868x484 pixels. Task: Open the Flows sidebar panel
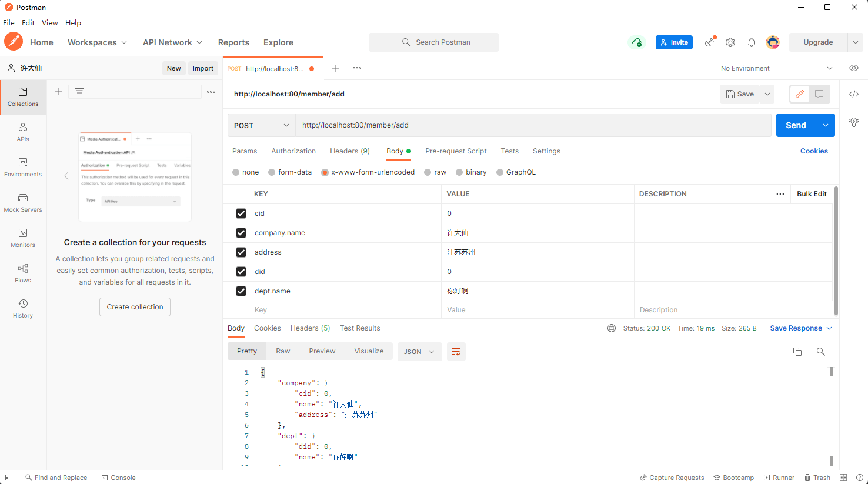pos(23,273)
